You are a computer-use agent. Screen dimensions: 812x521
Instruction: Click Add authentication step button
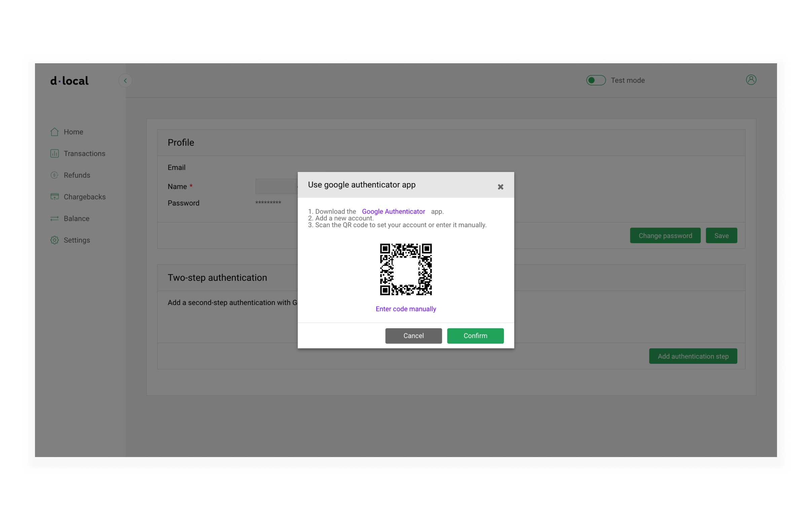693,356
